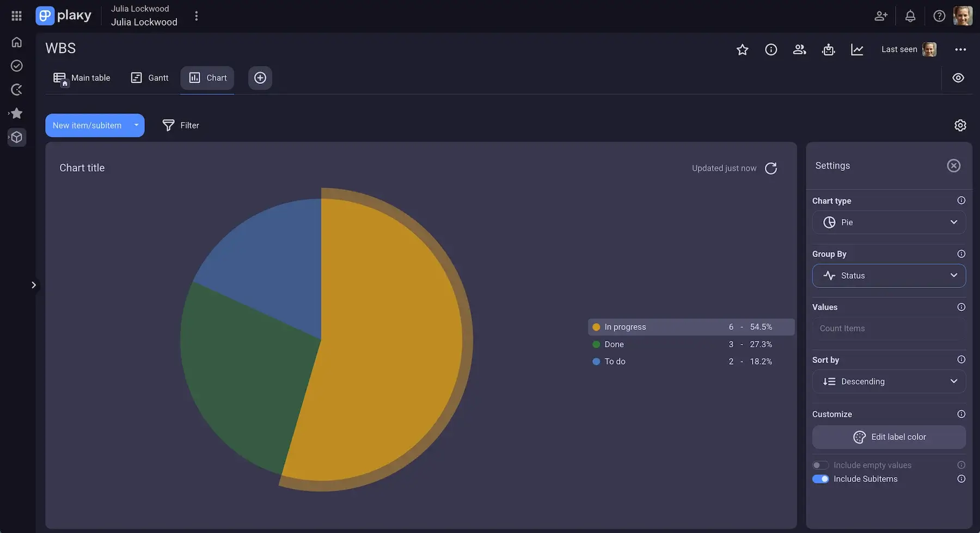This screenshot has height=533, width=980.
Task: Click the Edit label color button
Action: click(889, 437)
